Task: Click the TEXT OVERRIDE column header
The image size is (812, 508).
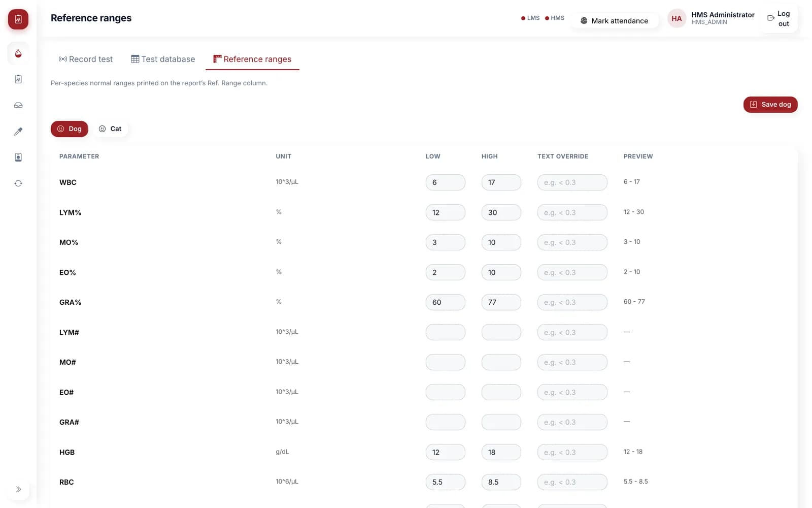Action: click(563, 156)
